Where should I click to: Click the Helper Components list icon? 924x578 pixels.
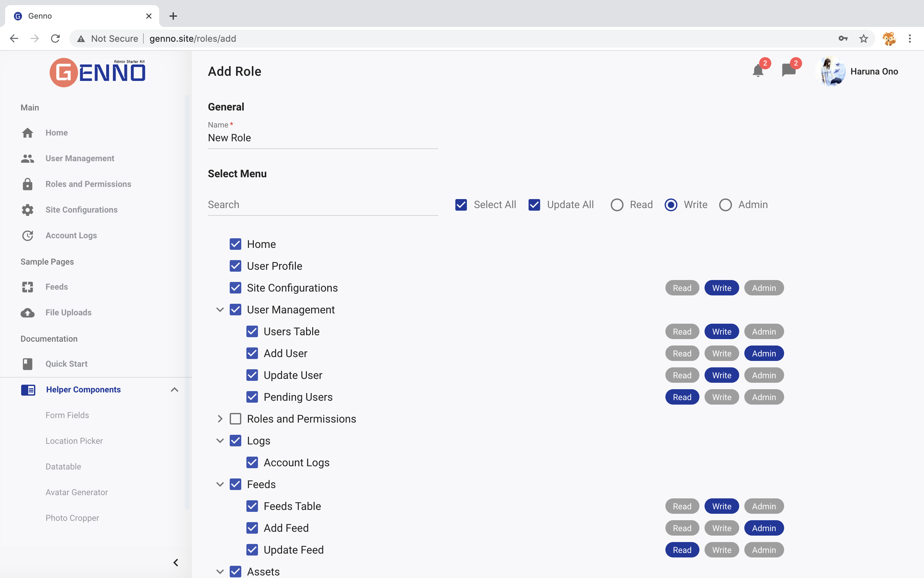[x=28, y=390]
